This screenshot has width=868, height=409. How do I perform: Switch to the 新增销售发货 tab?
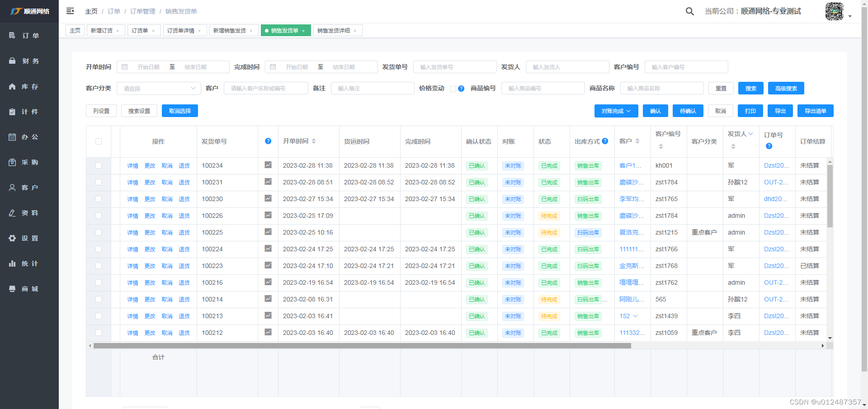[x=233, y=31]
